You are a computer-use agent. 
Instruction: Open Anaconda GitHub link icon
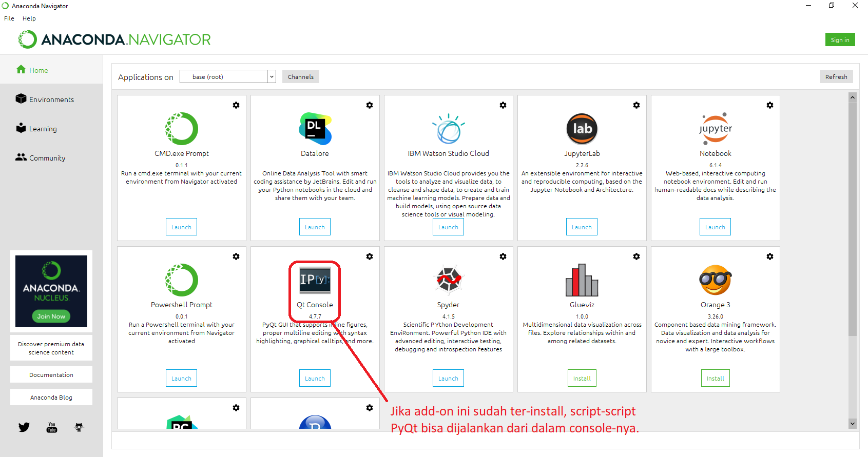pos(79,427)
